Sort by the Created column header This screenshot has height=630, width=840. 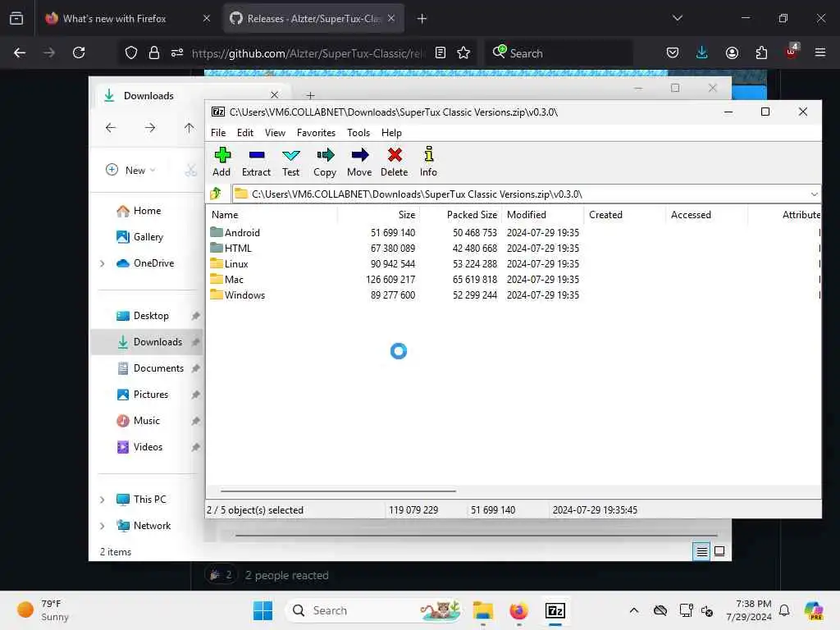(x=624, y=215)
